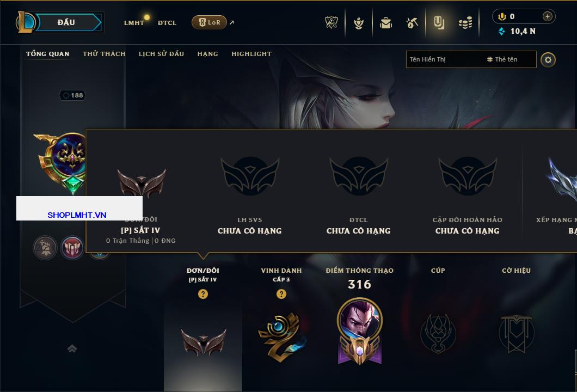Open the Collection backpack icon
This screenshot has width=577, height=392.
tap(385, 23)
